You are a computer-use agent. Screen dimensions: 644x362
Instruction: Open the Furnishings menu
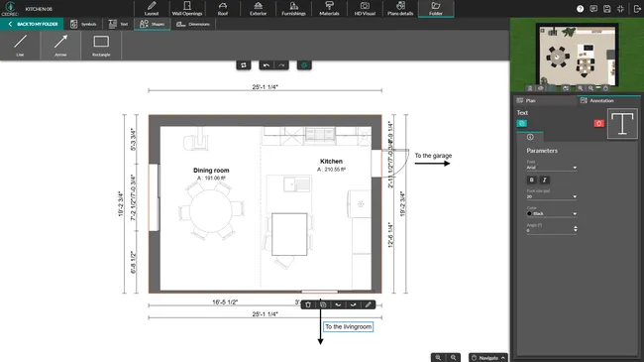click(293, 9)
